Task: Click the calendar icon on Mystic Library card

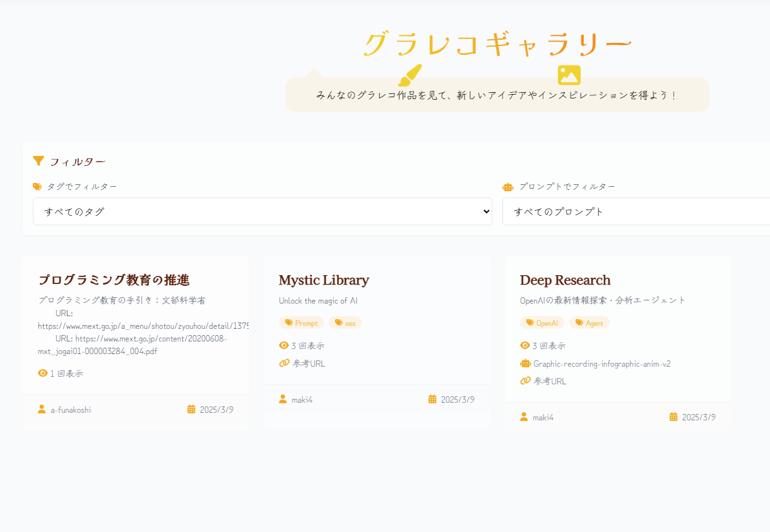Action: (x=432, y=399)
